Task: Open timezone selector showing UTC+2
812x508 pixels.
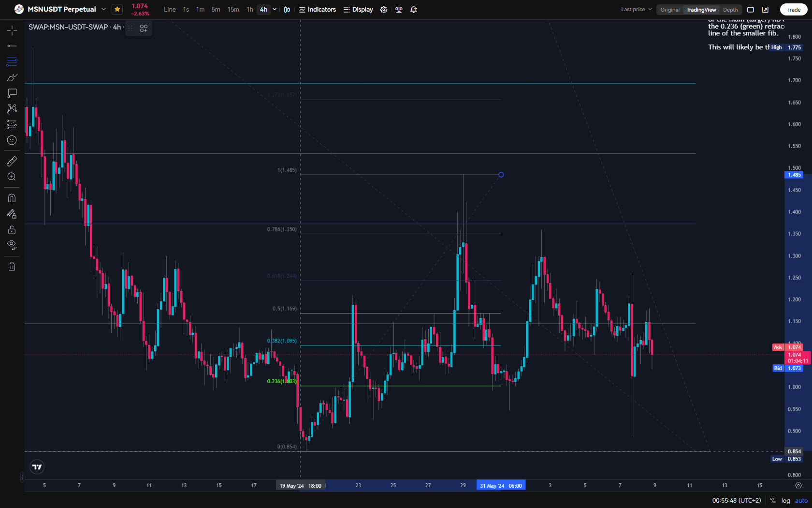Action: pyautogui.click(x=737, y=501)
